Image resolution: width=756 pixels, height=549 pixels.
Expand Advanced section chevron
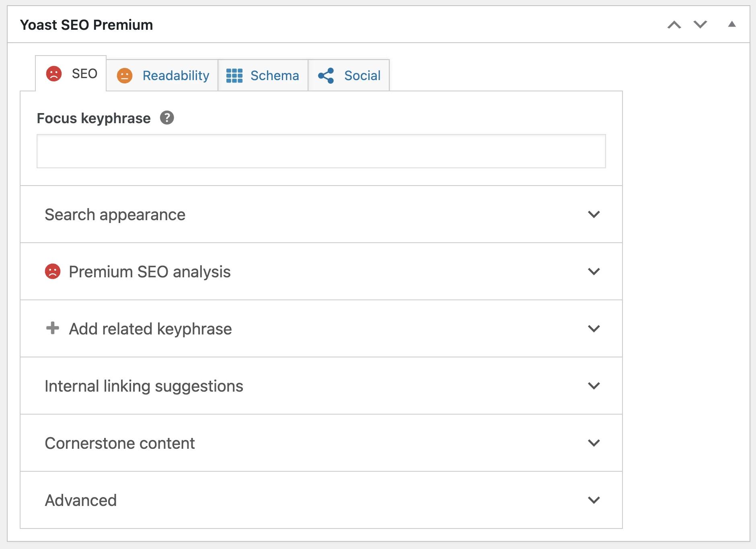[594, 500]
